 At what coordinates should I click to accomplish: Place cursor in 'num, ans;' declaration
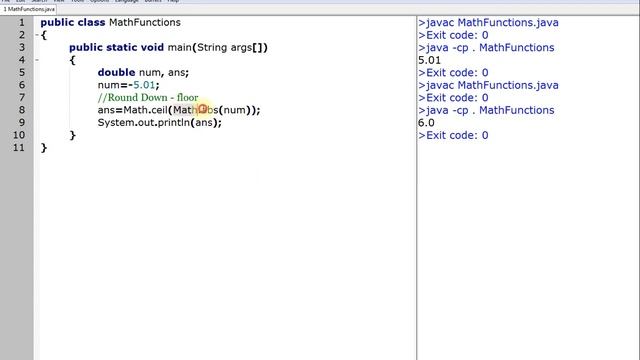point(164,73)
